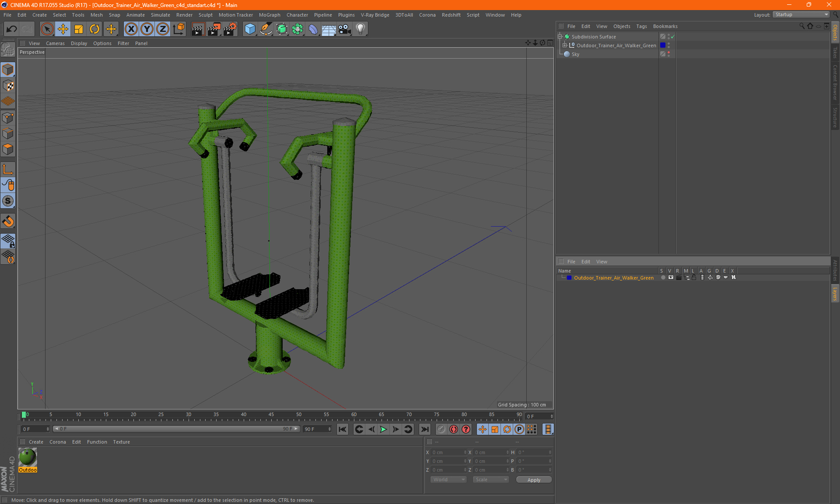Click the Render to Picture Viewer icon

tap(213, 29)
